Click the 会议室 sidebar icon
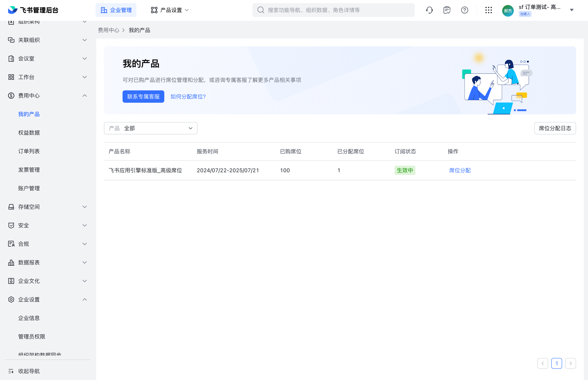This screenshot has width=588, height=380. pyautogui.click(x=11, y=59)
